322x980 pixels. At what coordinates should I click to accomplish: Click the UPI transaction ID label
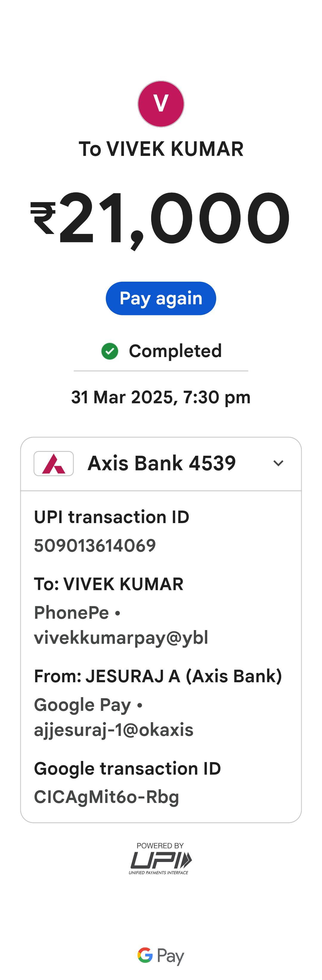112,517
